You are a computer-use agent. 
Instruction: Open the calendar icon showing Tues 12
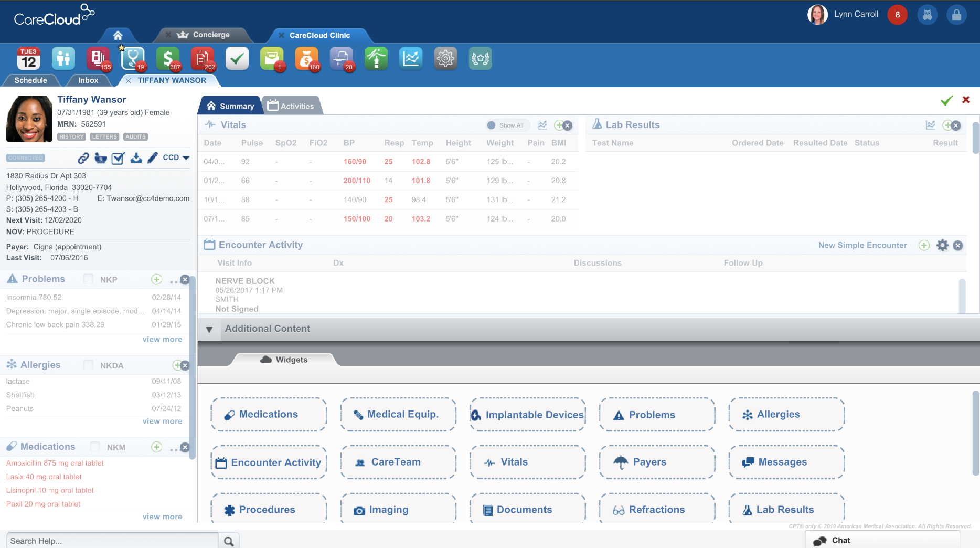(x=28, y=59)
